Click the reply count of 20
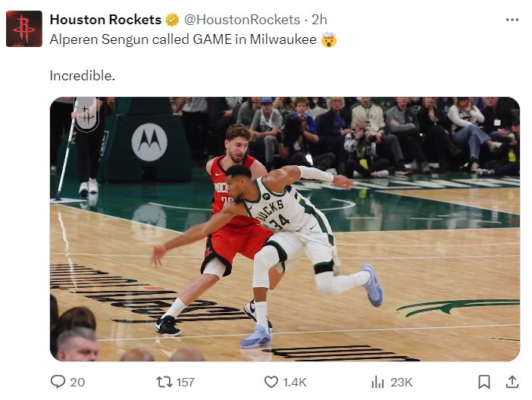 77,383
